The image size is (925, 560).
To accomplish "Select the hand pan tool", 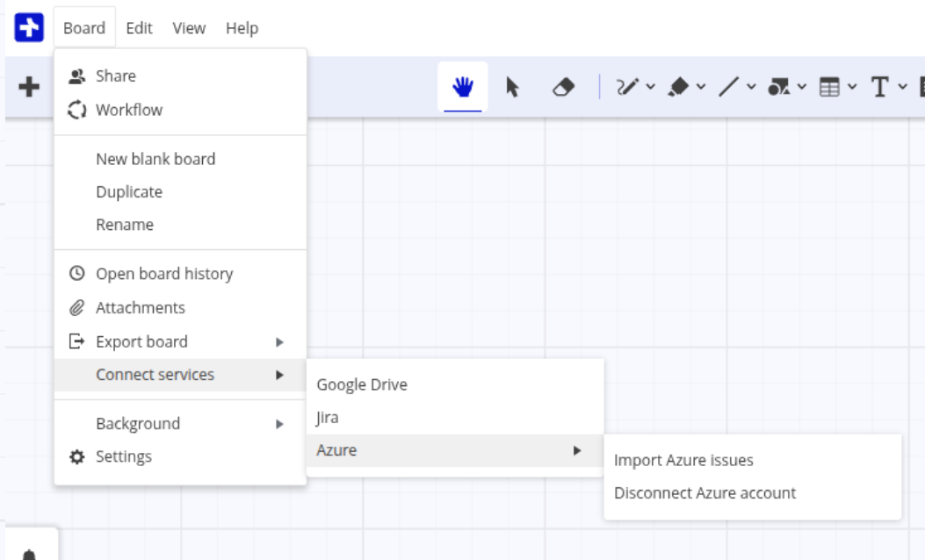I will tap(463, 87).
